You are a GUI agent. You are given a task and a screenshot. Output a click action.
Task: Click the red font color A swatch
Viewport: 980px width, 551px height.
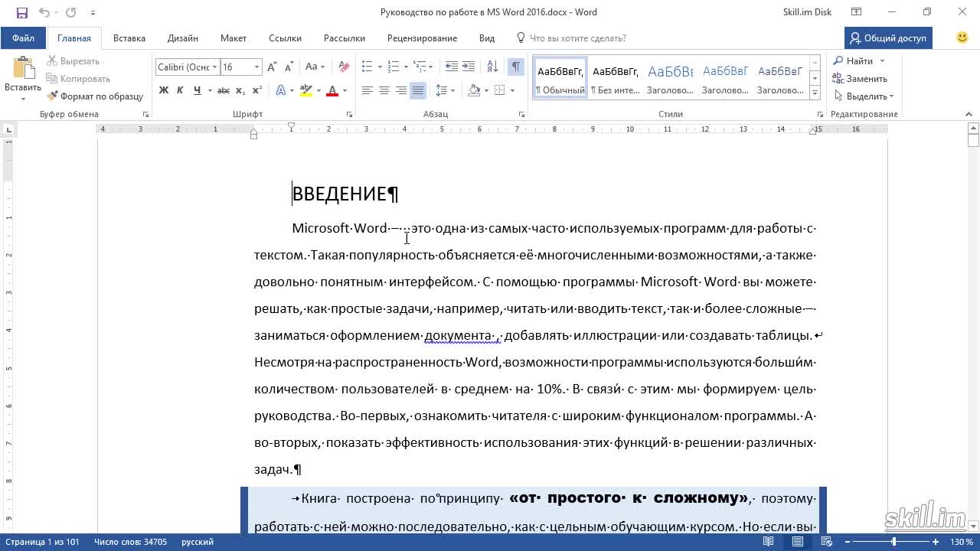point(332,90)
